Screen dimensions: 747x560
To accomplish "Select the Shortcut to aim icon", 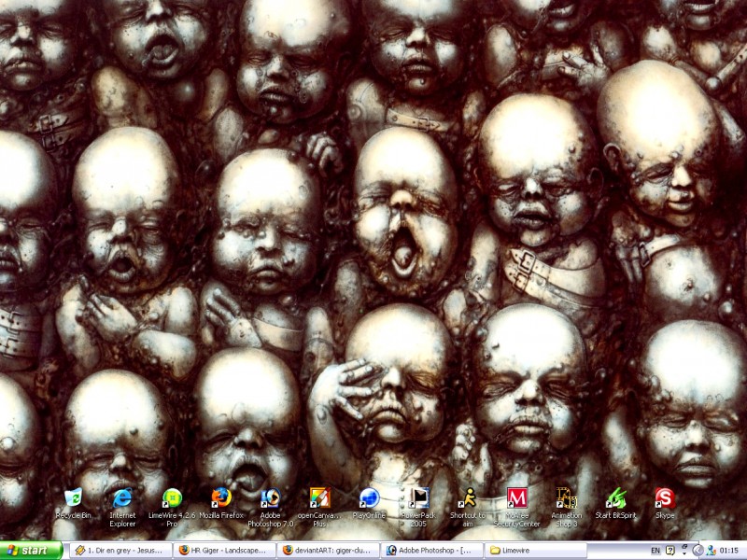I will (468, 507).
